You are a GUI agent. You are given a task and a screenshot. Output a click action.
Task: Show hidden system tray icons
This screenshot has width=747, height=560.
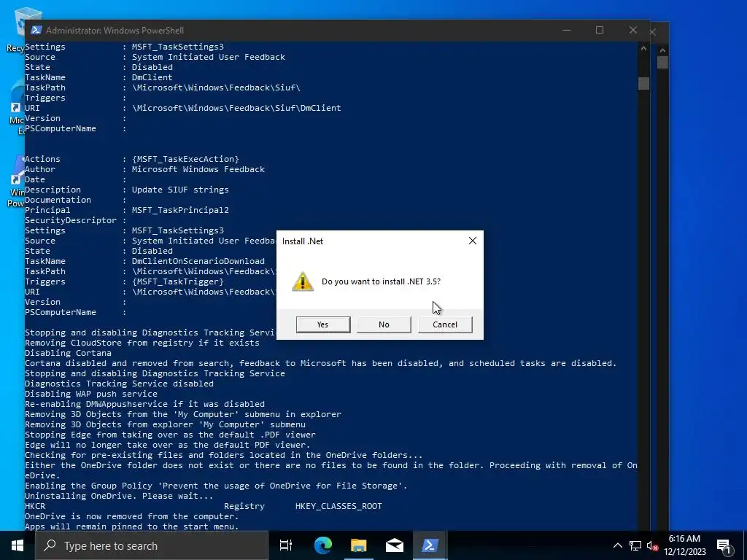(617, 545)
